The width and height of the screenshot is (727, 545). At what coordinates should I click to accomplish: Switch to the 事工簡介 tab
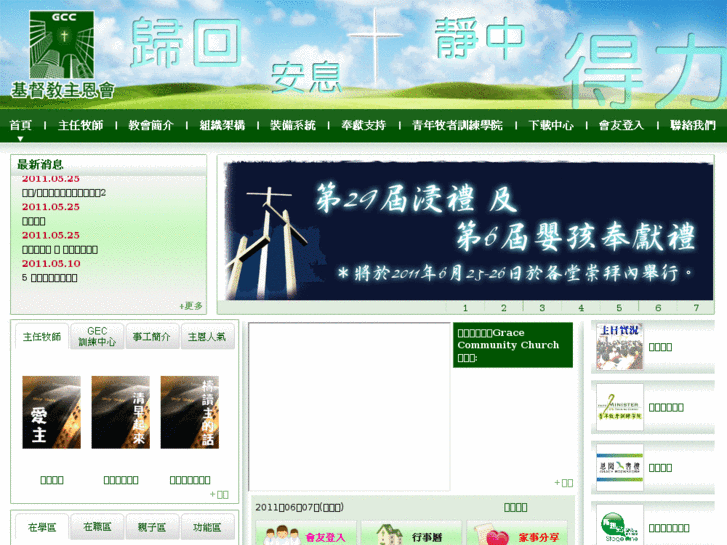[152, 336]
